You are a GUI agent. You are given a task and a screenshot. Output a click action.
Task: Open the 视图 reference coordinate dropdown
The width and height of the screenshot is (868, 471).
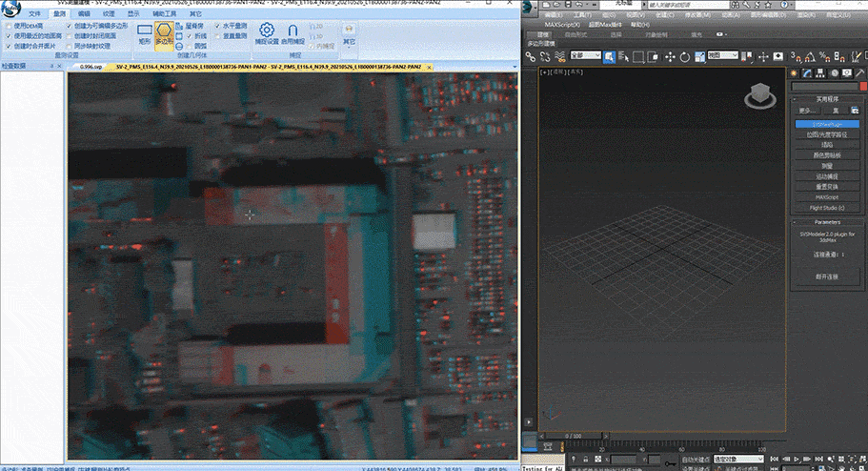(x=720, y=55)
